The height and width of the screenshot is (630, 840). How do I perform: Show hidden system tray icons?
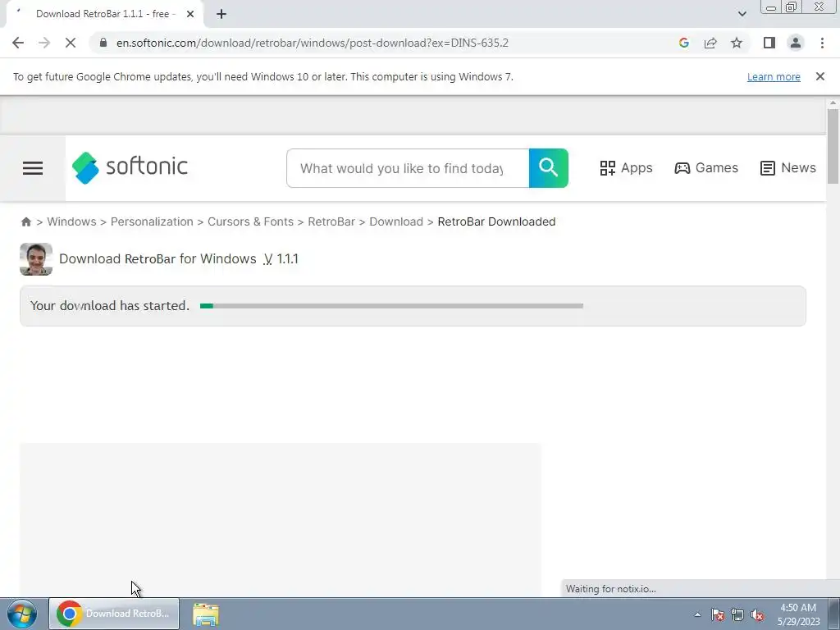(697, 614)
